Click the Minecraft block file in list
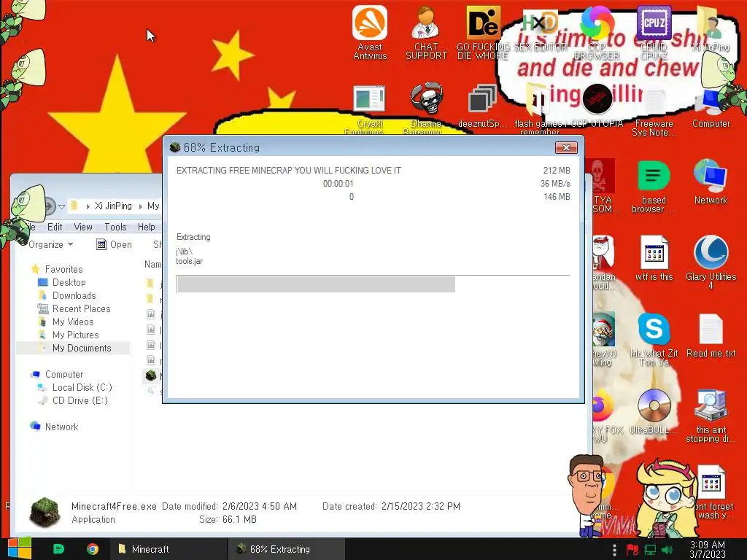747x560 pixels. 151,376
